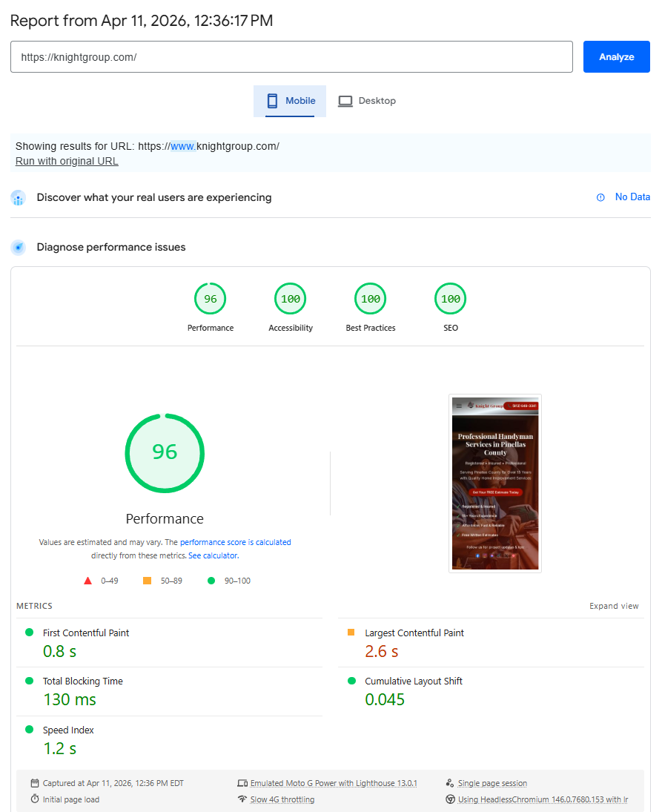Image resolution: width=662 pixels, height=812 pixels.
Task: Click the icon next to "Single page session"
Action: click(451, 782)
